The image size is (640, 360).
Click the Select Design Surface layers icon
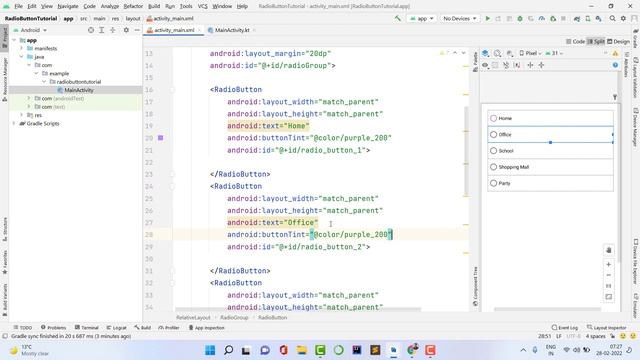[x=485, y=53]
